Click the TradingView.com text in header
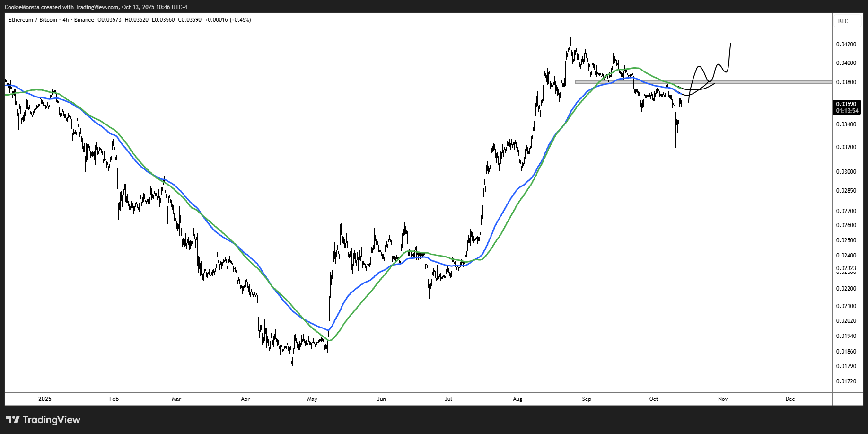The image size is (868, 434). tap(97, 7)
